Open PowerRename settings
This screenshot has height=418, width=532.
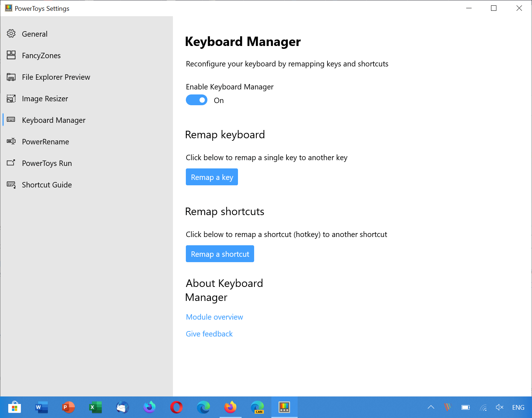[x=45, y=141]
